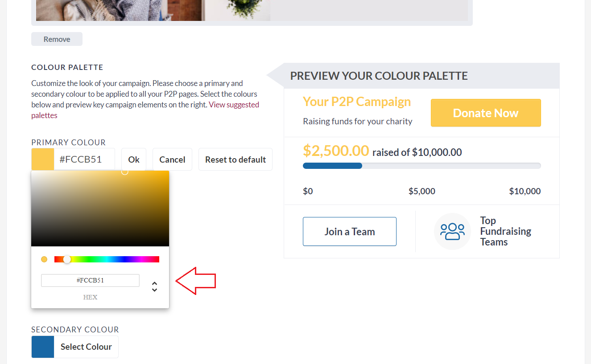Open View suggested palettes link
The height and width of the screenshot is (364, 591).
(145, 110)
